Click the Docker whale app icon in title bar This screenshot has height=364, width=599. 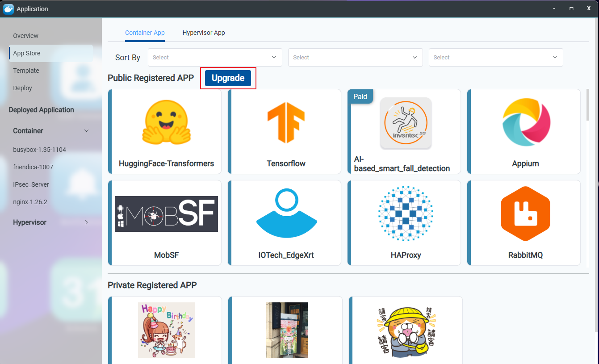click(8, 9)
